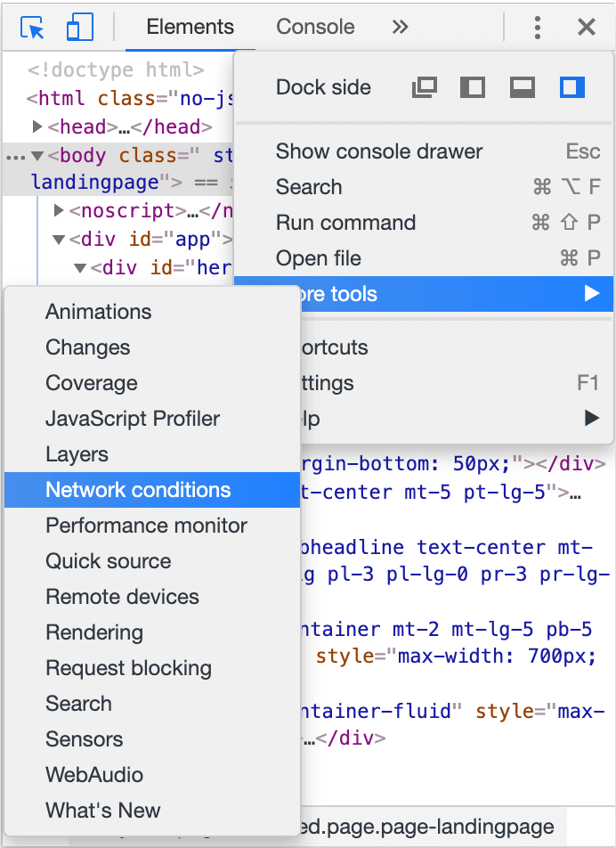Viewport: 616px width, 848px height.
Task: Dock DevTools to the left side
Action: [x=472, y=87]
